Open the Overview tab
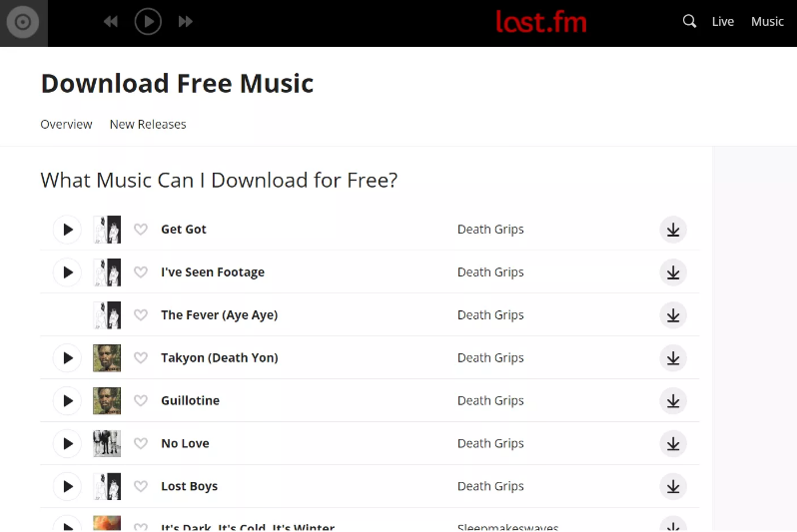 tap(67, 125)
